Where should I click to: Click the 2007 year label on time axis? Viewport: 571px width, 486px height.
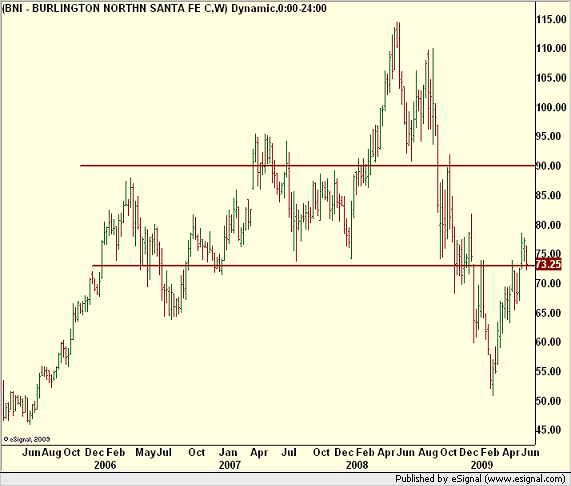(230, 465)
